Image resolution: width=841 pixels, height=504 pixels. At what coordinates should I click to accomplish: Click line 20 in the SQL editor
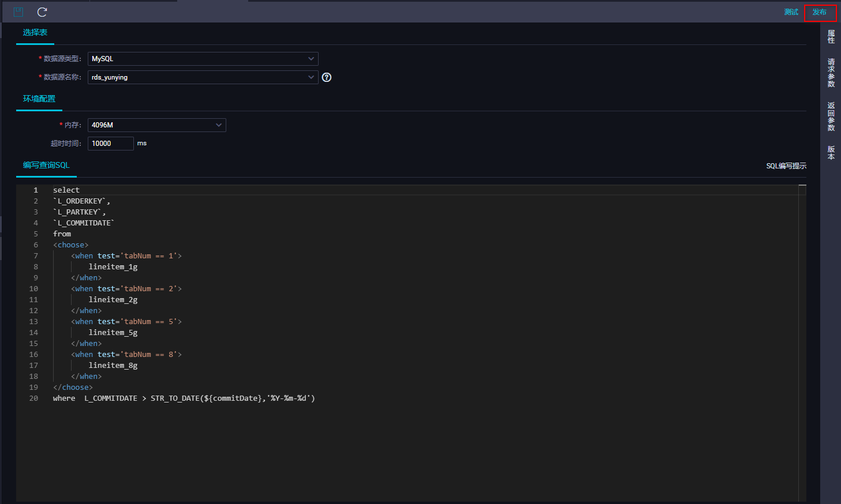tap(183, 398)
